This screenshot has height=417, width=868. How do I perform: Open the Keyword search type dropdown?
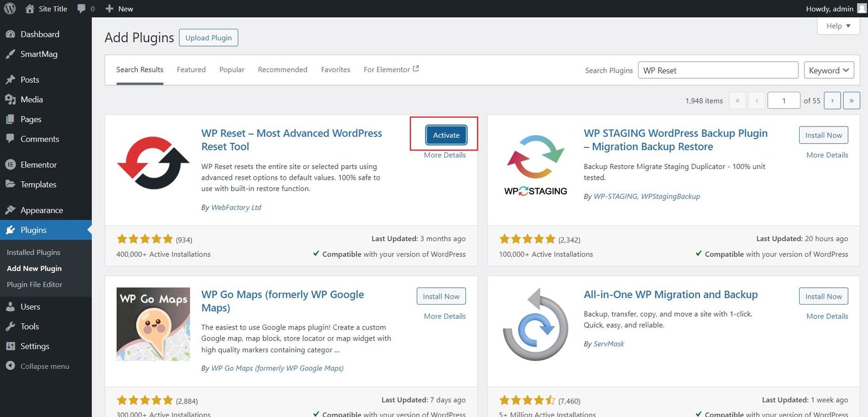point(828,71)
